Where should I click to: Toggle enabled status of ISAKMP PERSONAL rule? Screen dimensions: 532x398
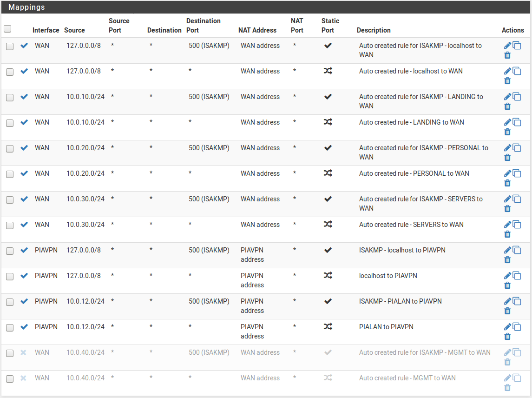(24, 148)
